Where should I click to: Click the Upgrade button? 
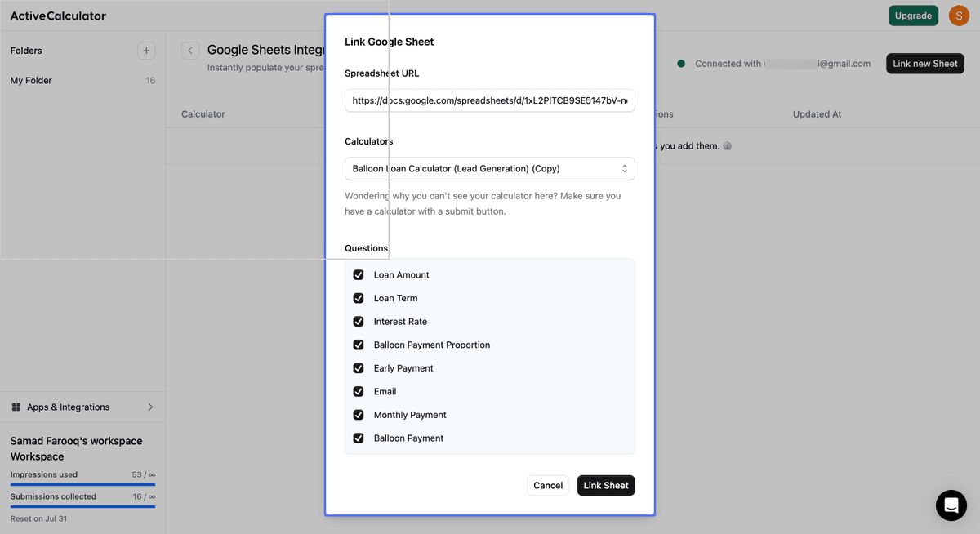913,16
